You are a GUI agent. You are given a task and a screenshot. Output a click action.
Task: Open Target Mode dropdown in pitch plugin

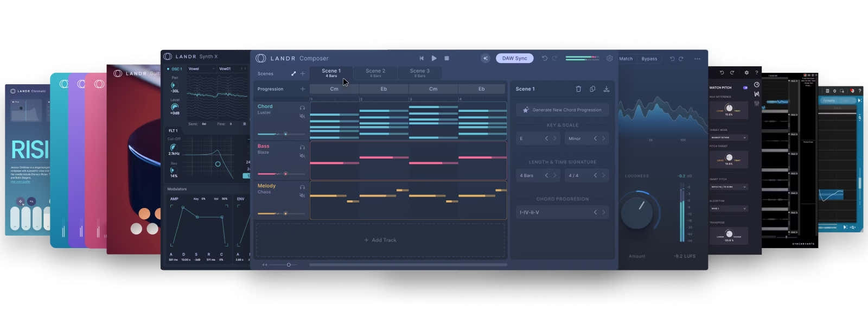tap(729, 137)
